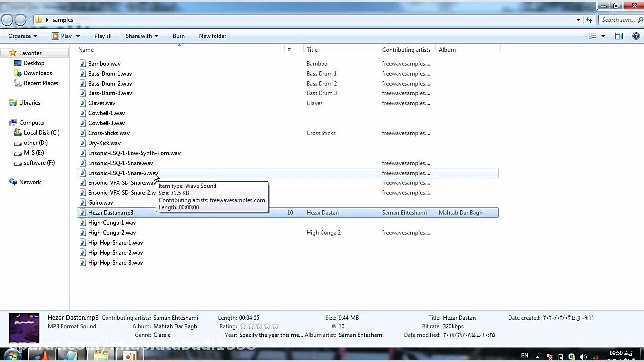The image size is (644, 362).
Task: Click the Network icon in the sidebar
Action: pos(13,182)
